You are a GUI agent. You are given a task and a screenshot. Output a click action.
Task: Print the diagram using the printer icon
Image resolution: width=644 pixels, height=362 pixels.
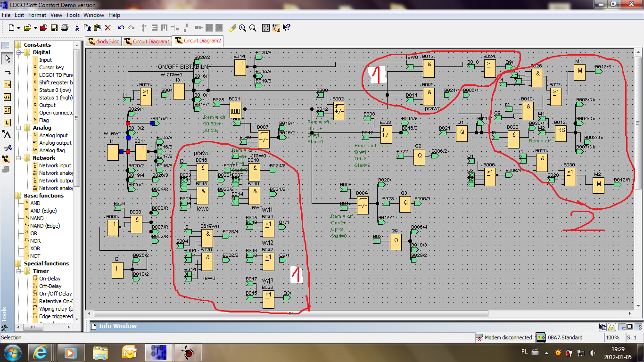(x=65, y=28)
